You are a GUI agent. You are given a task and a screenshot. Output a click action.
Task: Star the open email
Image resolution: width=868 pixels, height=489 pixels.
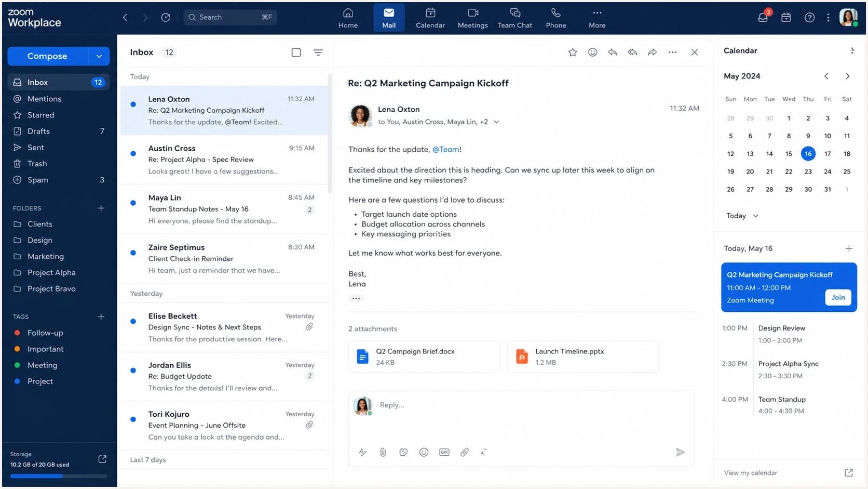click(x=573, y=52)
